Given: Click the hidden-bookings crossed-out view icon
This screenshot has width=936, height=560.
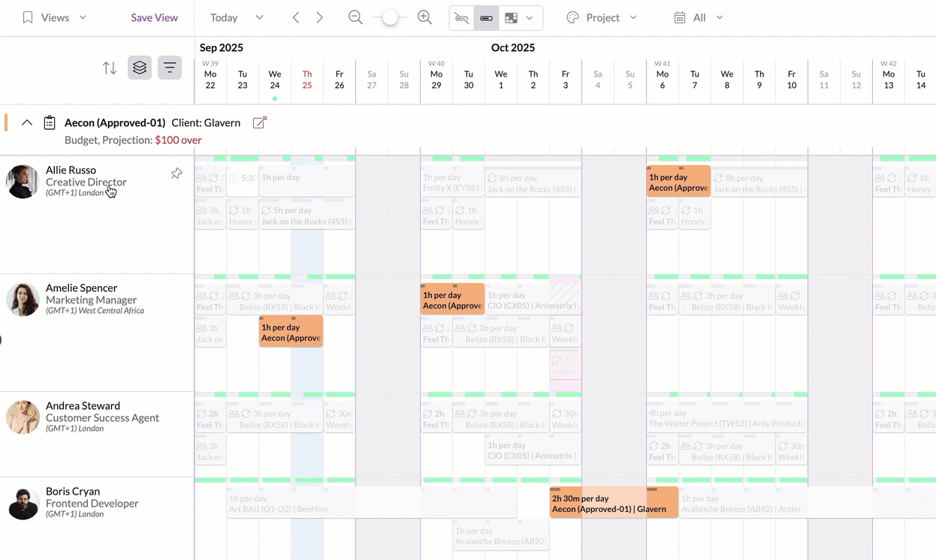Looking at the screenshot, I should pos(462,18).
